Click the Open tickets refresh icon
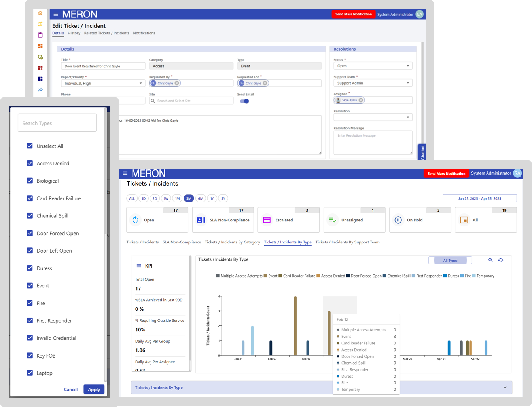Screen dimensions: 532x407 coord(135,220)
